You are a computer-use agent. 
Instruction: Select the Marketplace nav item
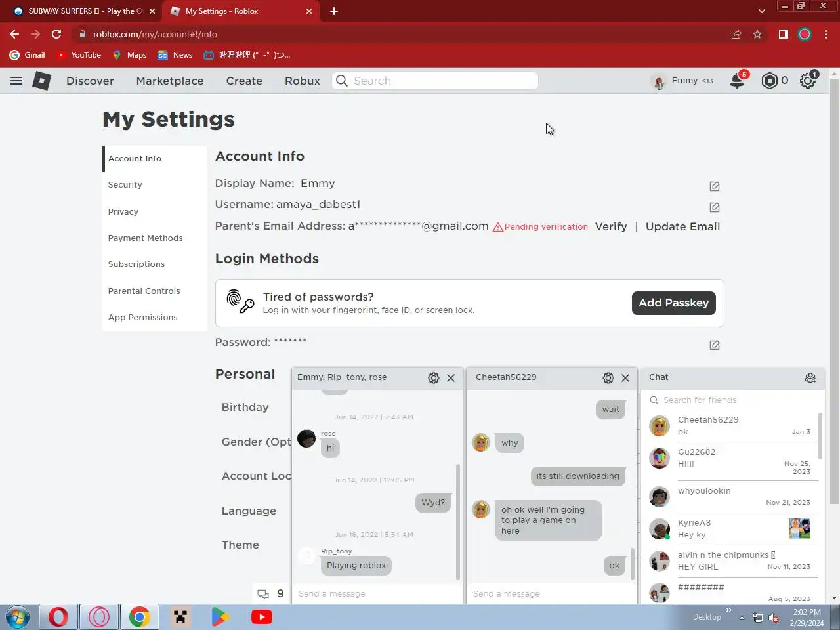point(170,81)
